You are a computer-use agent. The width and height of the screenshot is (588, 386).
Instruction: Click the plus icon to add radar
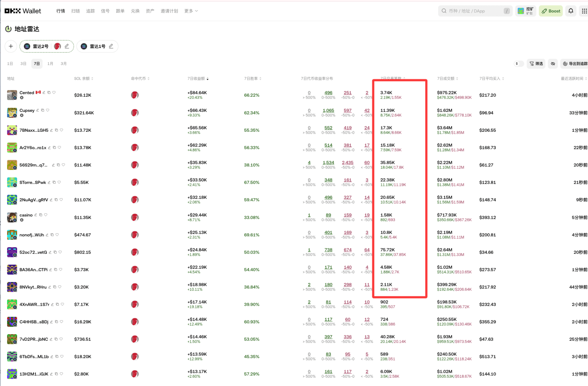[x=11, y=46]
